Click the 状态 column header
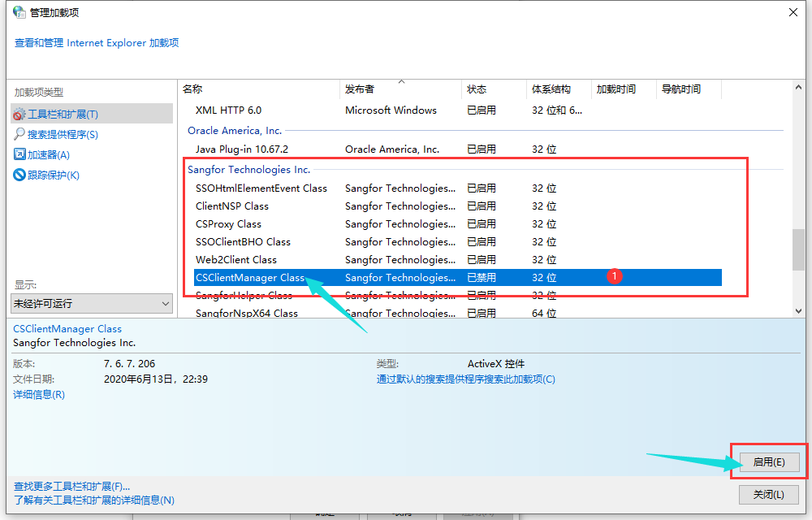 [x=477, y=89]
